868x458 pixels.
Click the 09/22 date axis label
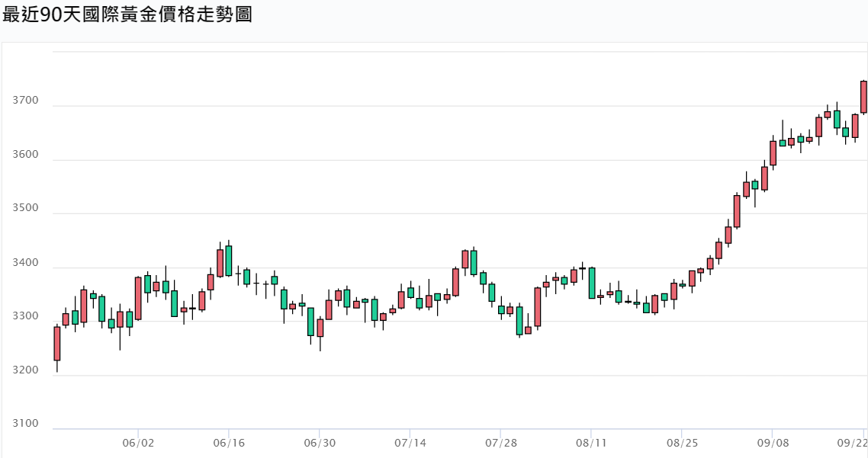coord(853,443)
